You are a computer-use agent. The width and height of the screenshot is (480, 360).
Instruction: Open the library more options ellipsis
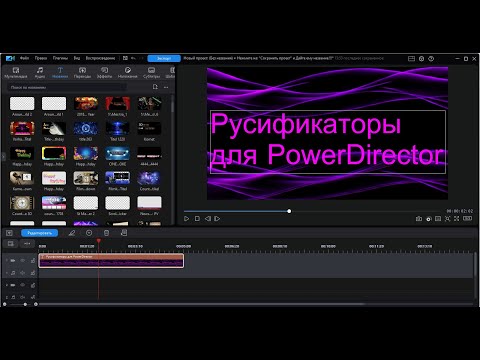pos(166,87)
